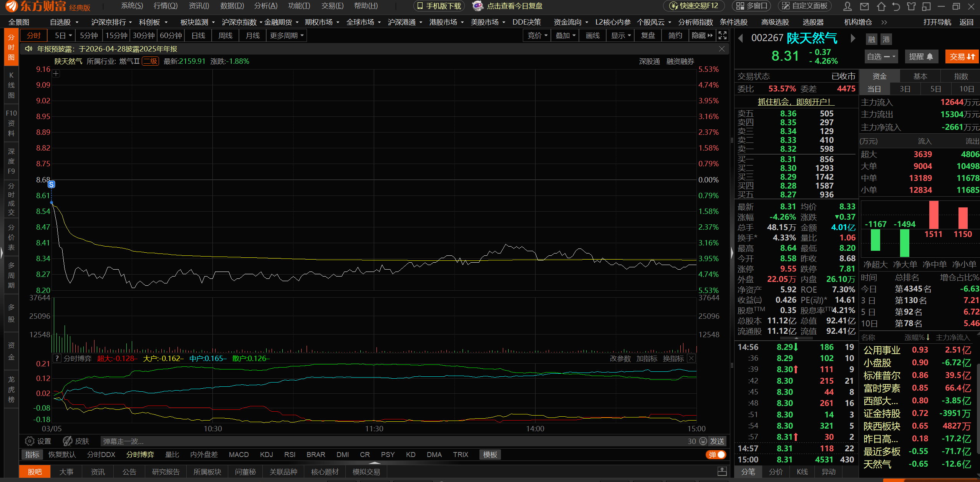This screenshot has height=482, width=980.
Task: Click the emoji face icon in danmaku bar
Action: pyautogui.click(x=703, y=441)
